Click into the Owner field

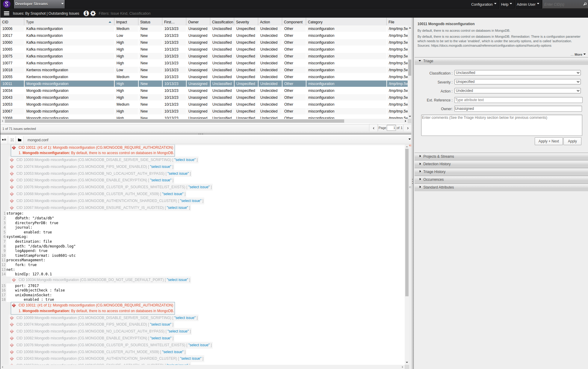click(x=518, y=109)
